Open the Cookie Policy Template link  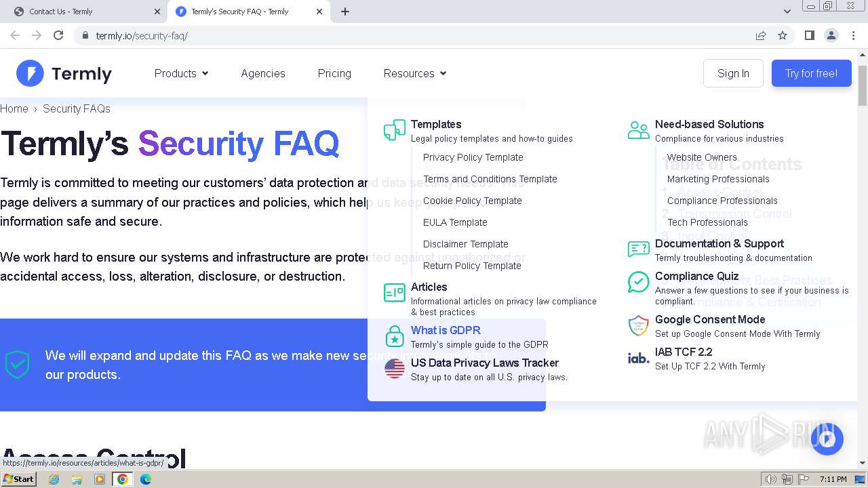(473, 201)
